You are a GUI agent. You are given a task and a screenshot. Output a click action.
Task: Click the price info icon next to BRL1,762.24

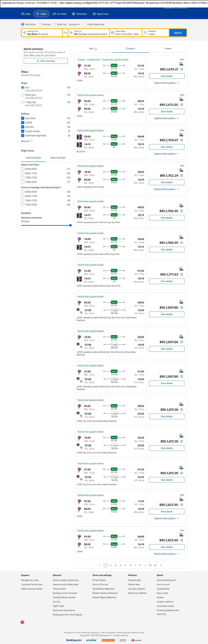pos(182,176)
